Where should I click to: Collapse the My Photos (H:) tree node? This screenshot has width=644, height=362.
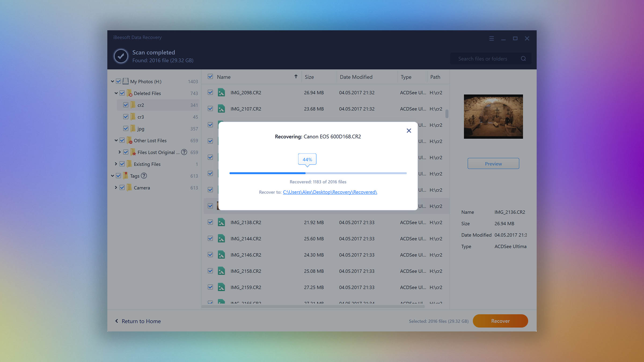click(112, 81)
